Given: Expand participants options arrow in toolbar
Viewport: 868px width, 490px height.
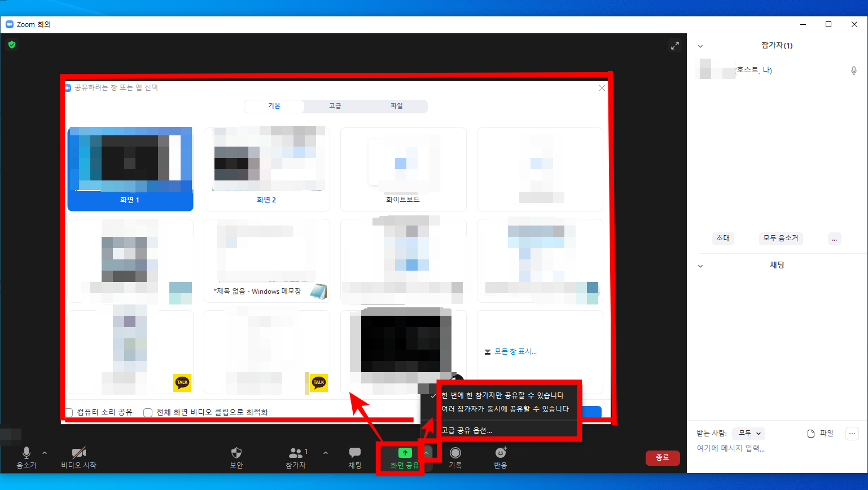Looking at the screenshot, I should (x=326, y=452).
